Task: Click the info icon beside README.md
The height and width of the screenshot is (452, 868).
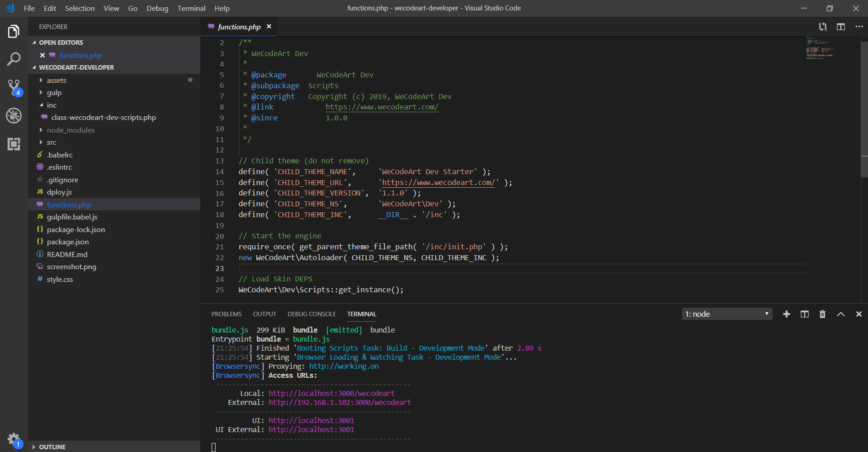Action: tap(40, 254)
